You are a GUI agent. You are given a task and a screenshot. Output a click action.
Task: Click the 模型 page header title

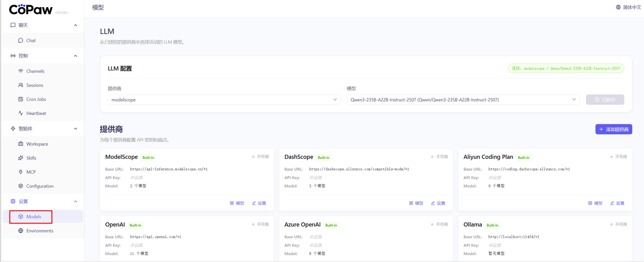[x=98, y=8]
